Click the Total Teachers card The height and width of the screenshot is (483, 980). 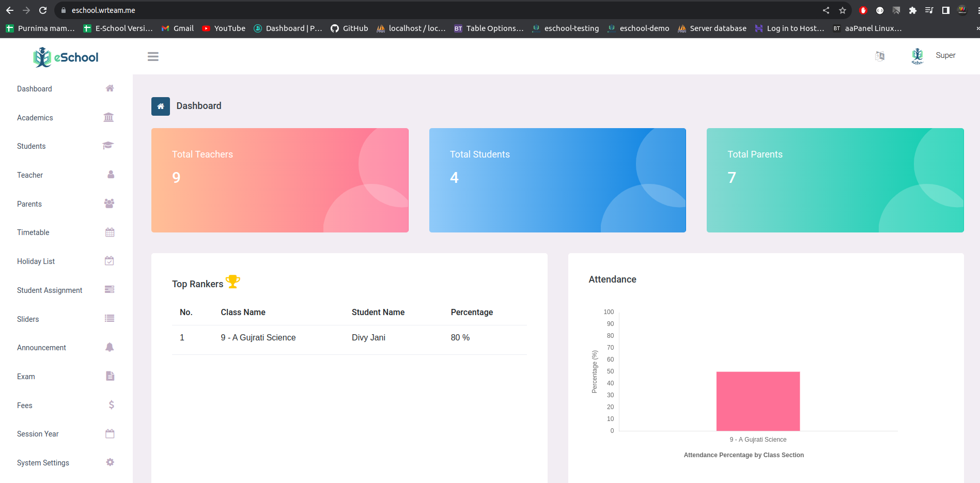click(279, 180)
